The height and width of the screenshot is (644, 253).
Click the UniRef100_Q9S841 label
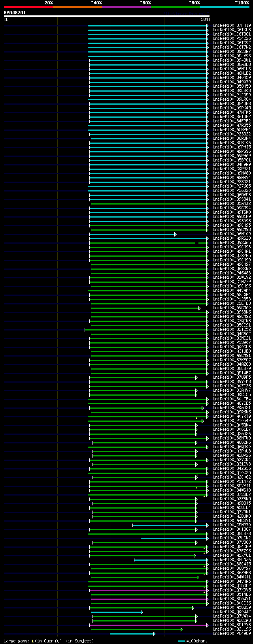coord(232,199)
